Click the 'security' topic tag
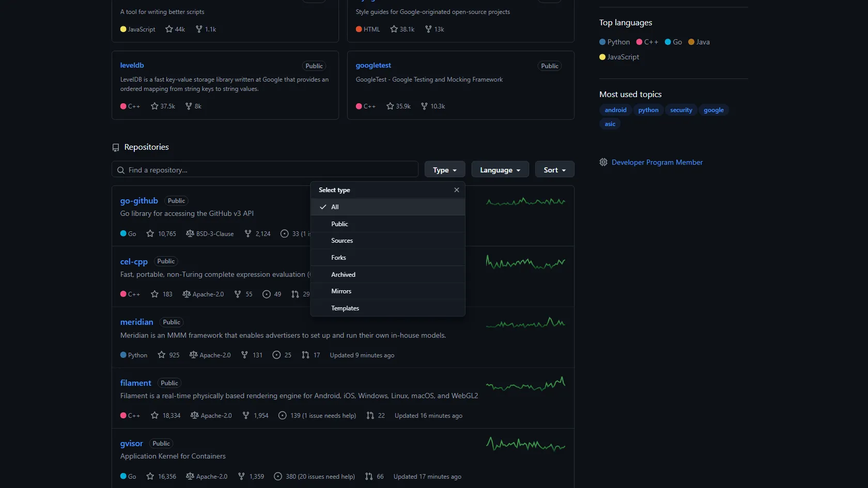The image size is (868, 488). 681,110
